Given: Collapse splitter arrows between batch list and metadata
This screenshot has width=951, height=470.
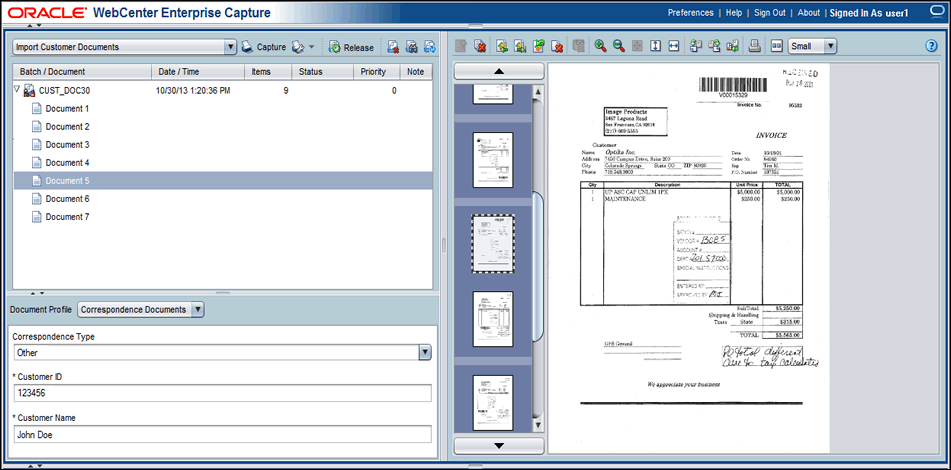Looking at the screenshot, I should (36, 294).
